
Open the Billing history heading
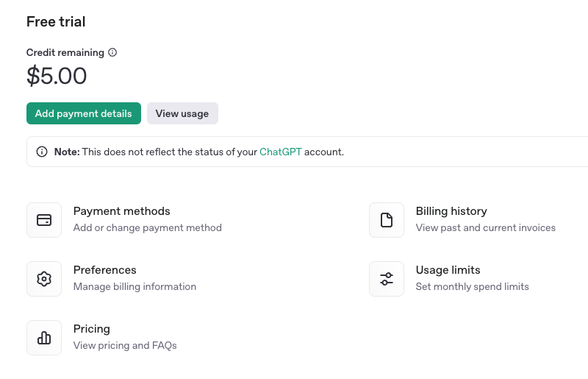[x=451, y=211]
